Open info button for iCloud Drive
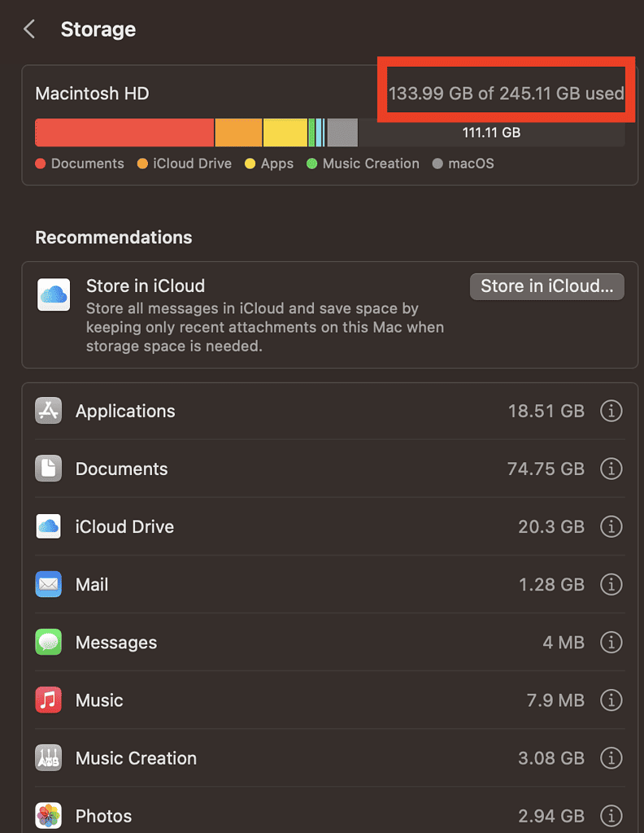The image size is (644, 833). 611,526
